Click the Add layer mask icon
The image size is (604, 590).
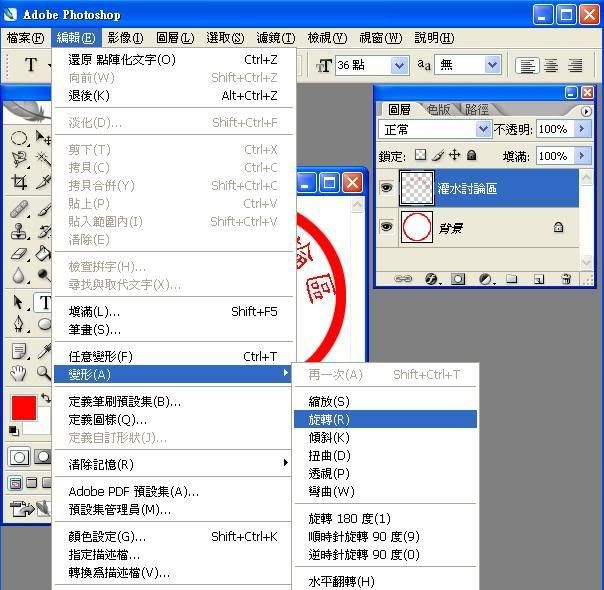(x=458, y=279)
